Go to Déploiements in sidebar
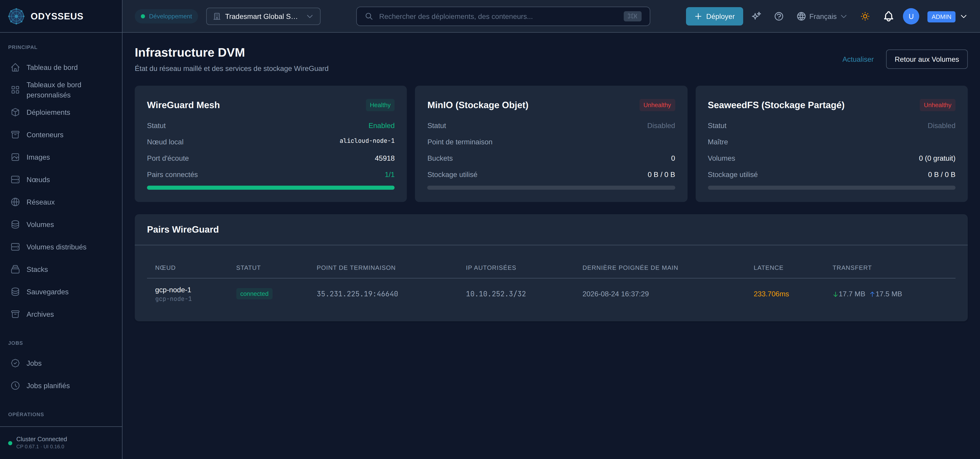The image size is (980, 459). pos(61,112)
